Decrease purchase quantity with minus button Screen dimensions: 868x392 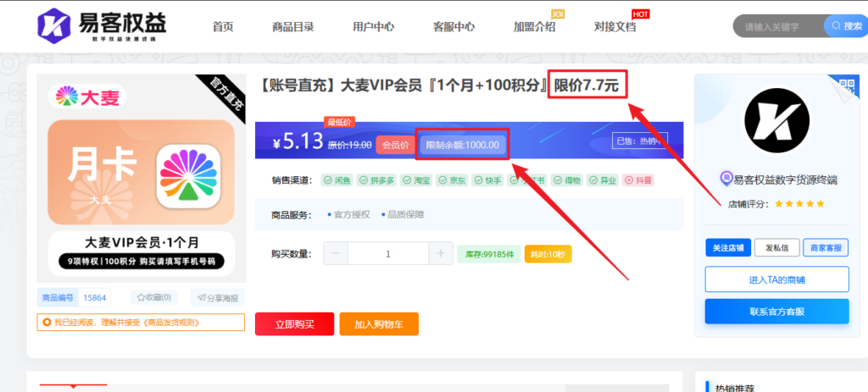tap(336, 254)
